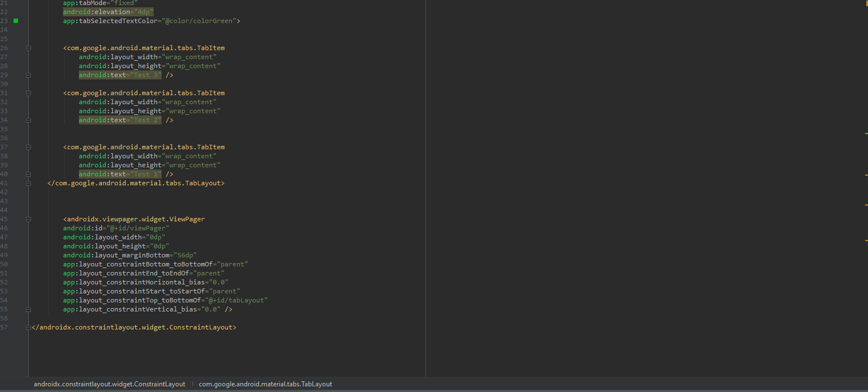Click the androidx.viewpager.widget.ViewPager tag

click(134, 219)
